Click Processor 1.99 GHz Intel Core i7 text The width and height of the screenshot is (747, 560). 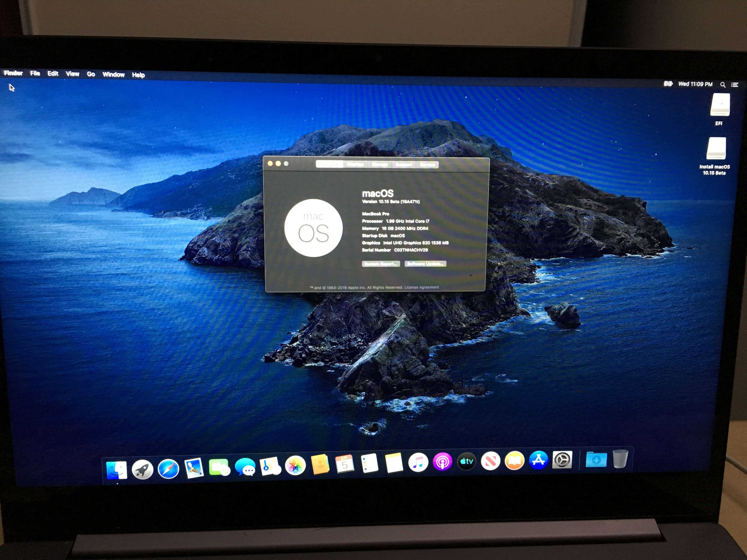pyautogui.click(x=396, y=221)
